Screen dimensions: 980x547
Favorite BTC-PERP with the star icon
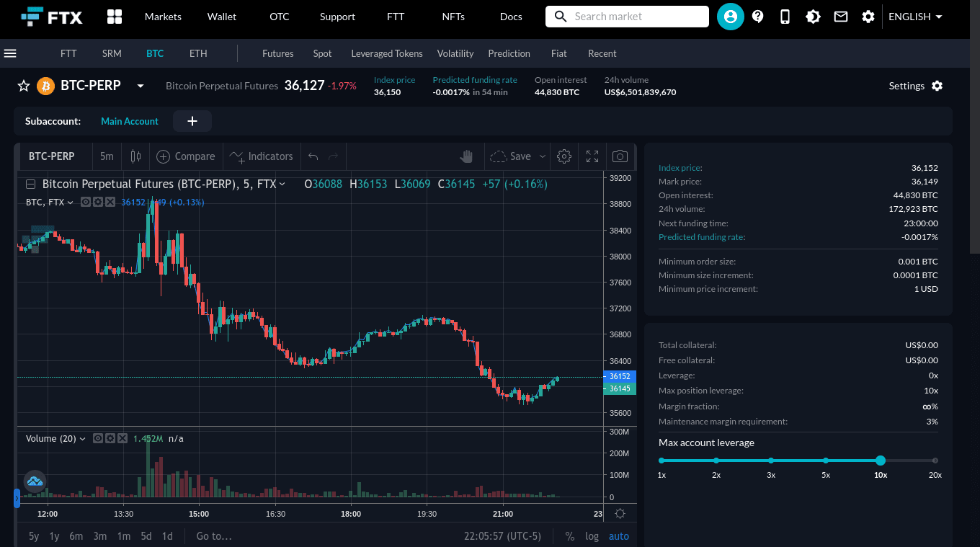(24, 86)
